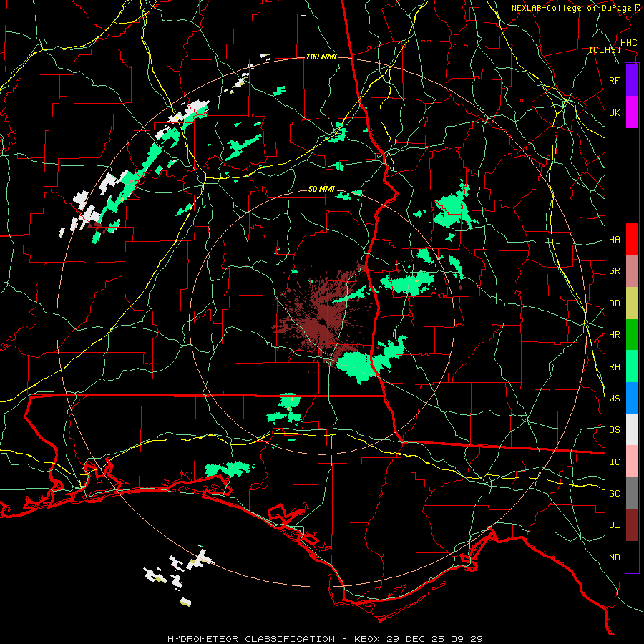This screenshot has height=644, width=644.
Task: Click the white DS legend swatch
Action: click(632, 429)
